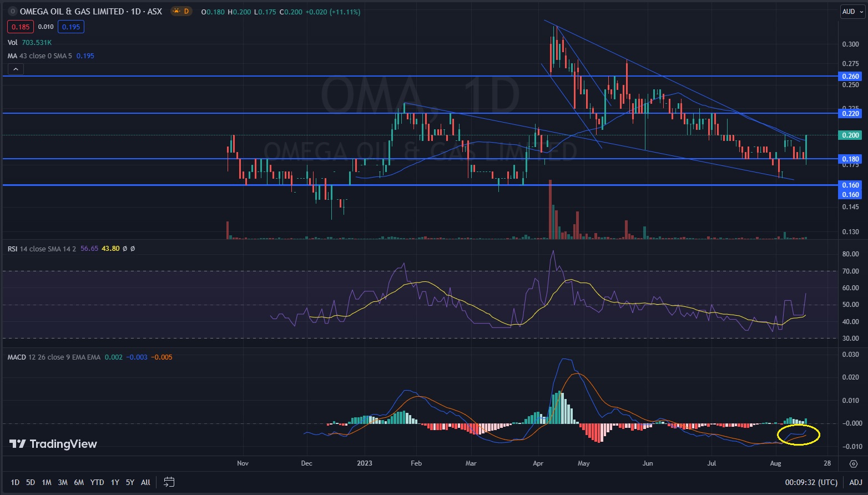Open the market status D badge
The image size is (868, 495).
point(181,11)
